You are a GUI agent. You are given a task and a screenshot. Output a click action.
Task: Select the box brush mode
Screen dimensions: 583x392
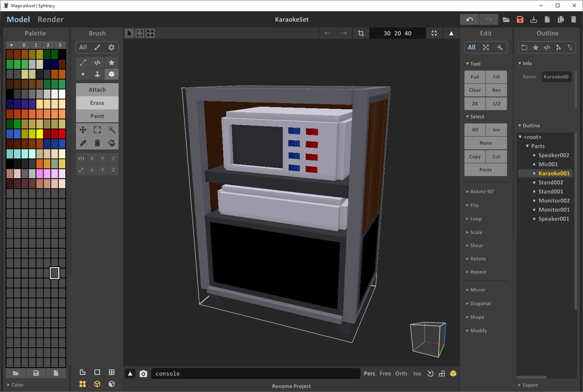click(x=111, y=74)
